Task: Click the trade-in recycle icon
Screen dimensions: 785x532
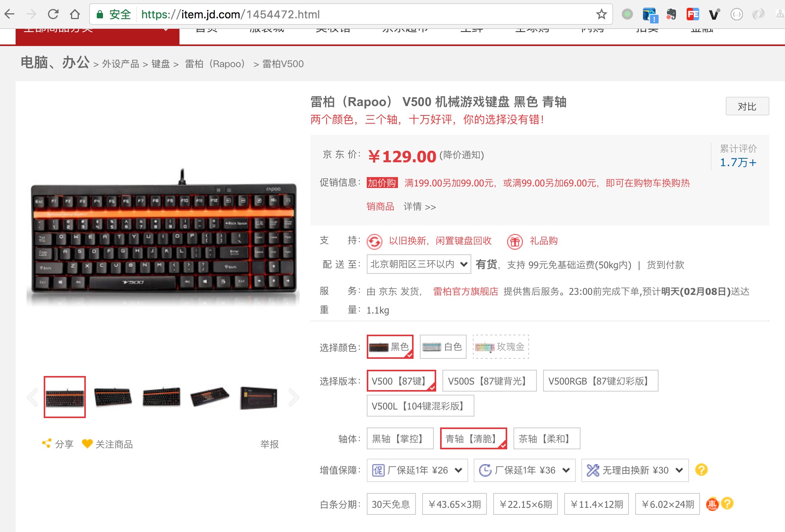Action: [x=375, y=241]
